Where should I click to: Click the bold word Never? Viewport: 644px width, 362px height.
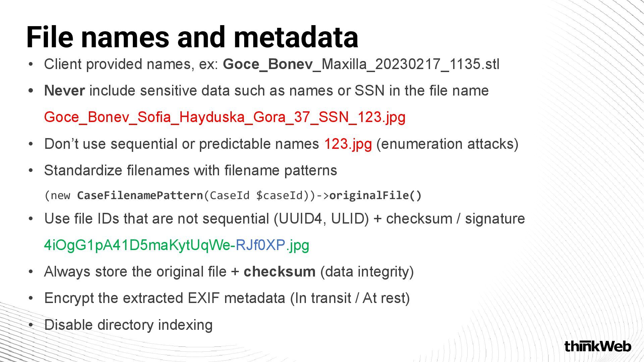pyautogui.click(x=64, y=90)
